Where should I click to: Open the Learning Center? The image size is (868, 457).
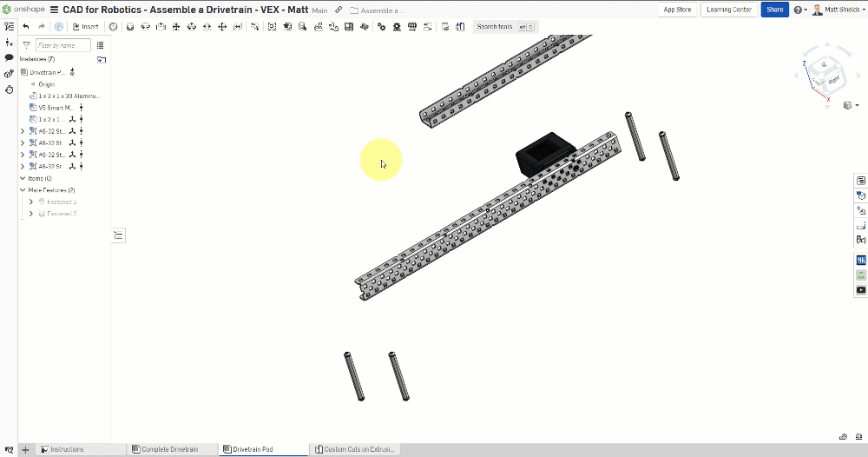[x=728, y=10]
